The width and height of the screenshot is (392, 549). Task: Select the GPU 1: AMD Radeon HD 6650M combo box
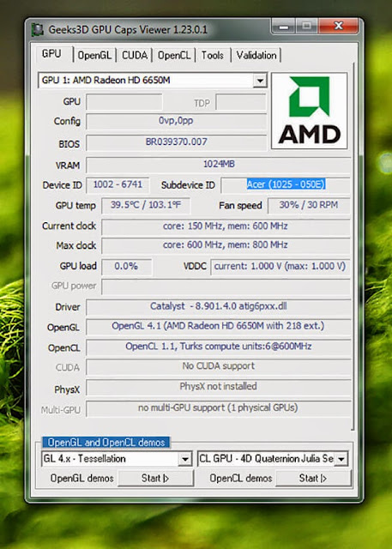(153, 81)
